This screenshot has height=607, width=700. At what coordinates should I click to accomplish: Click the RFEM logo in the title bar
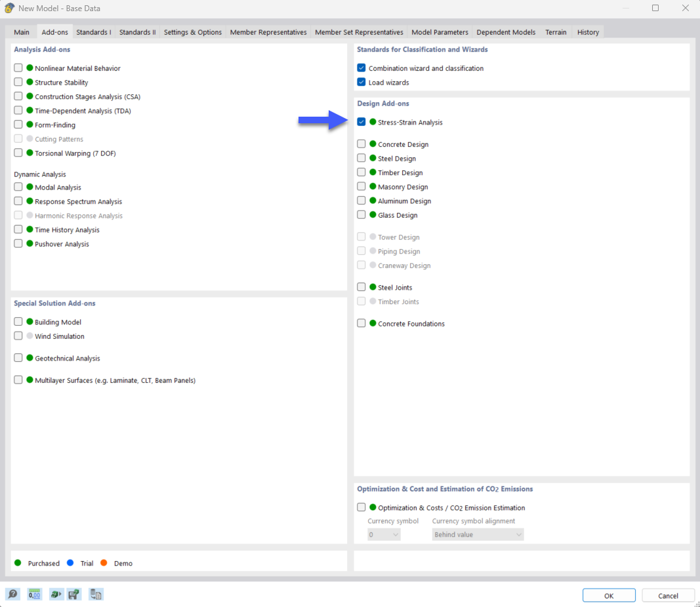[9, 8]
